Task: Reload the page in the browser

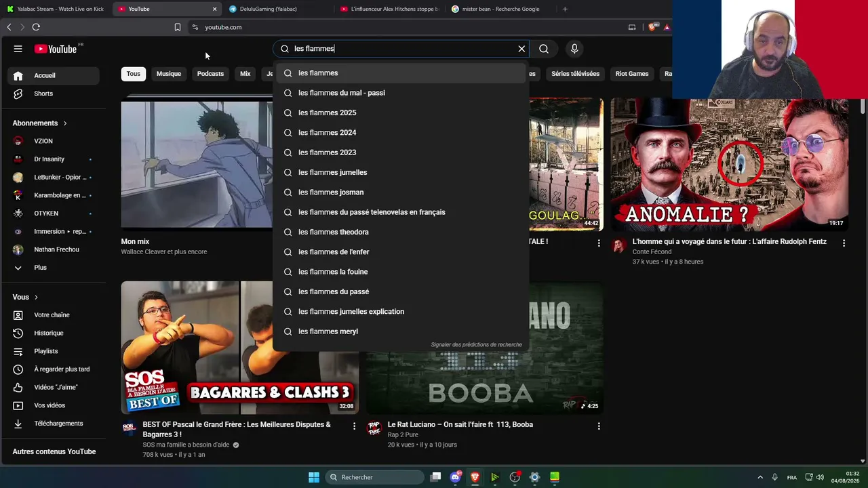Action: click(36, 27)
